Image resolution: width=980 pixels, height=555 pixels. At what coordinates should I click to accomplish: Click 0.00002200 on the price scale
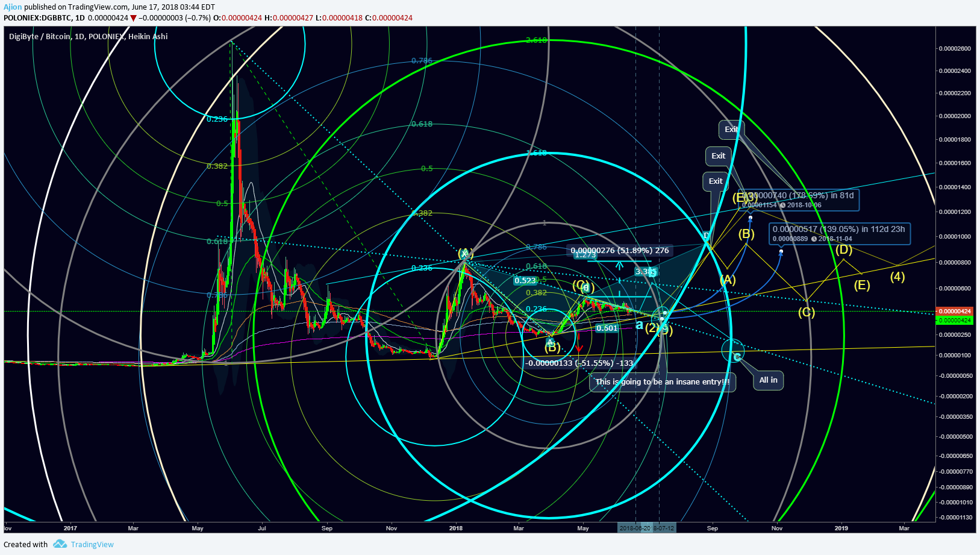click(955, 93)
